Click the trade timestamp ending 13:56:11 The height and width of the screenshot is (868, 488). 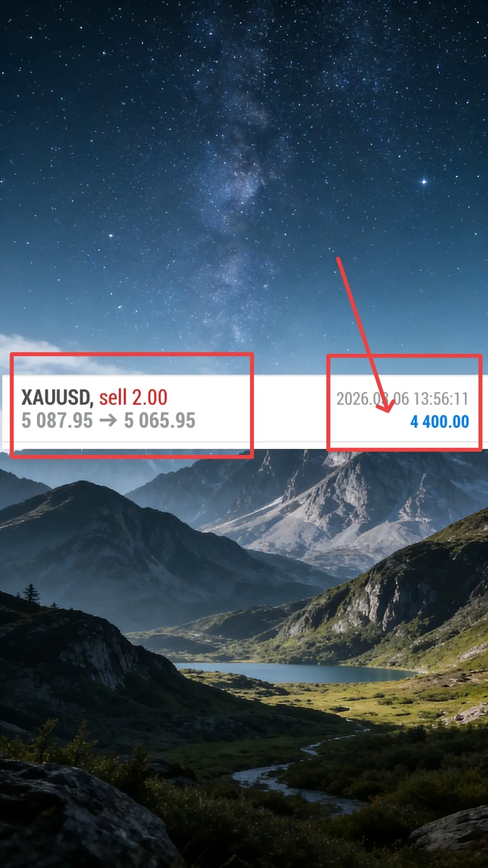[x=402, y=399]
